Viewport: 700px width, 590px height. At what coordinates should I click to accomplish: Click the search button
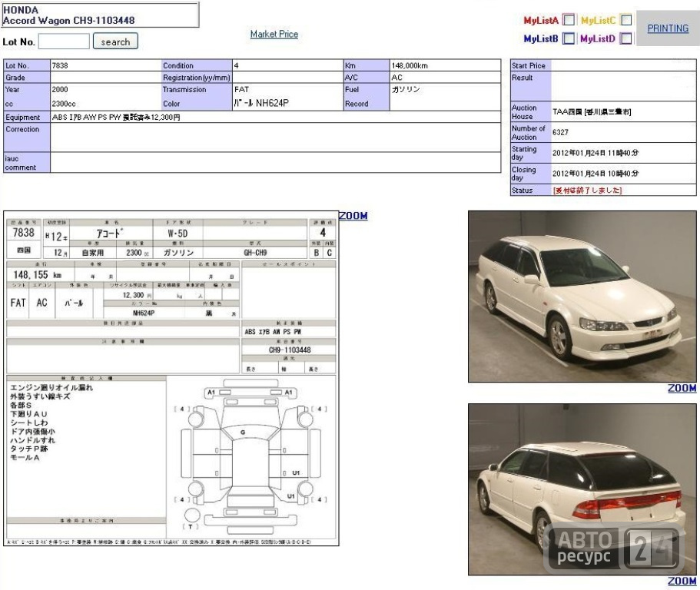pos(115,41)
